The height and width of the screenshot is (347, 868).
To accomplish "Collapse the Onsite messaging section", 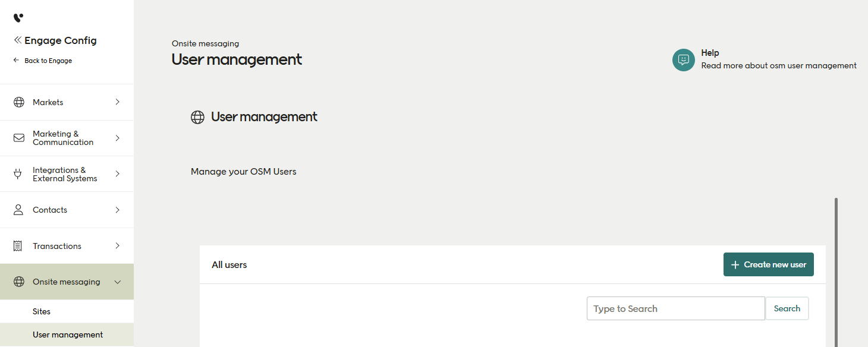I will pyautogui.click(x=117, y=282).
